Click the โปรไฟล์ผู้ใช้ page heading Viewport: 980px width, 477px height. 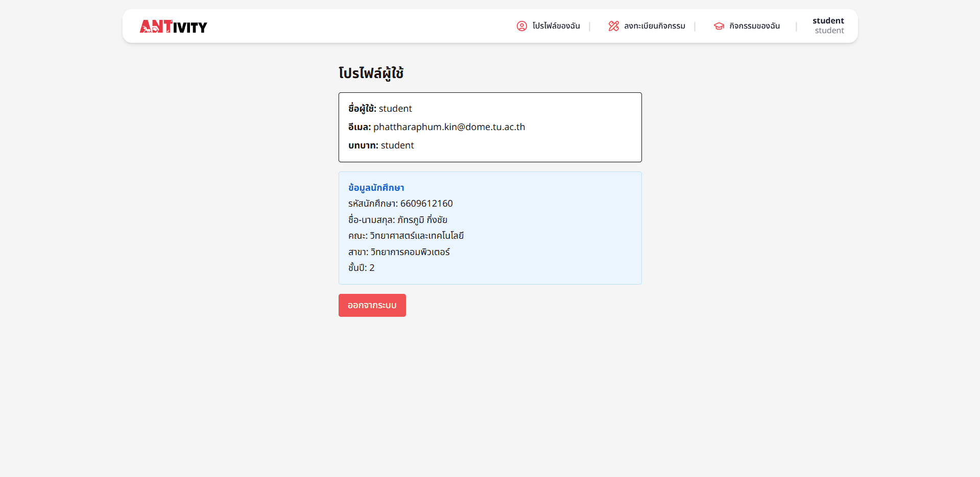click(371, 73)
